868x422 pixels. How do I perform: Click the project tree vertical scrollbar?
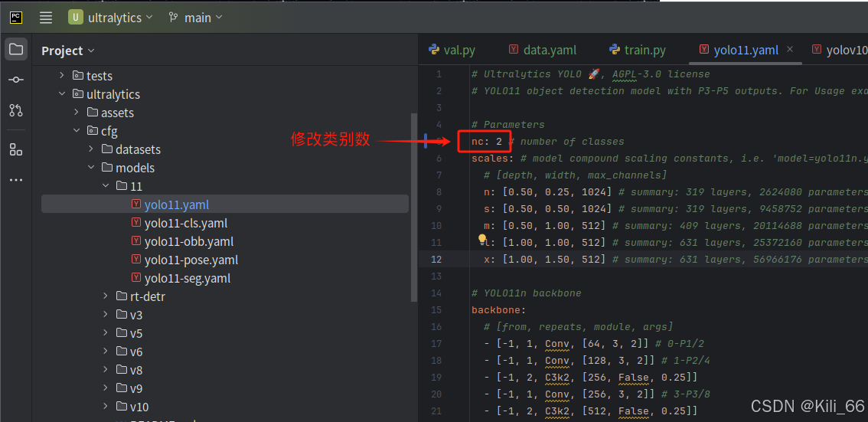pyautogui.click(x=413, y=207)
